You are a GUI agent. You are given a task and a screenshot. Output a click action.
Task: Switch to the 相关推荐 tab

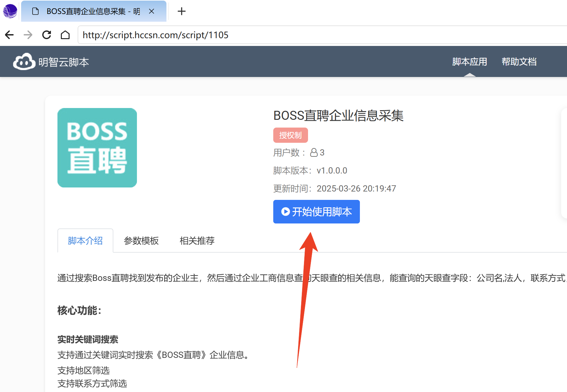[197, 241]
